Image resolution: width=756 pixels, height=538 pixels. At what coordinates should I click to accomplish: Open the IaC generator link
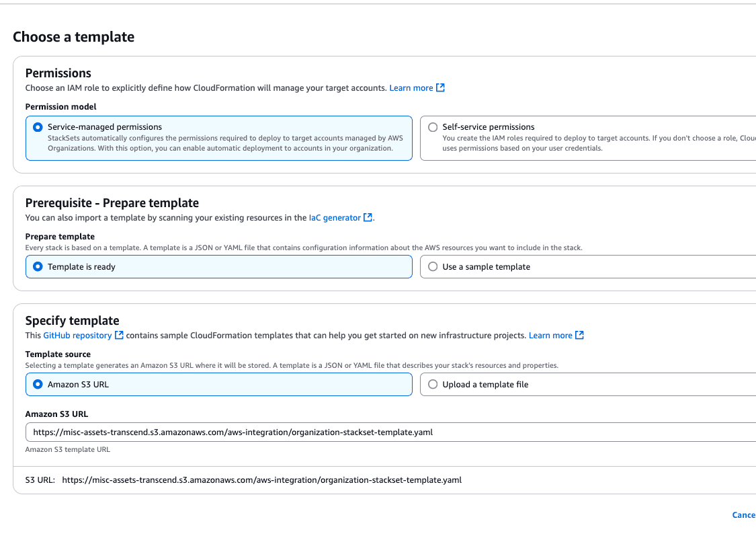click(335, 217)
